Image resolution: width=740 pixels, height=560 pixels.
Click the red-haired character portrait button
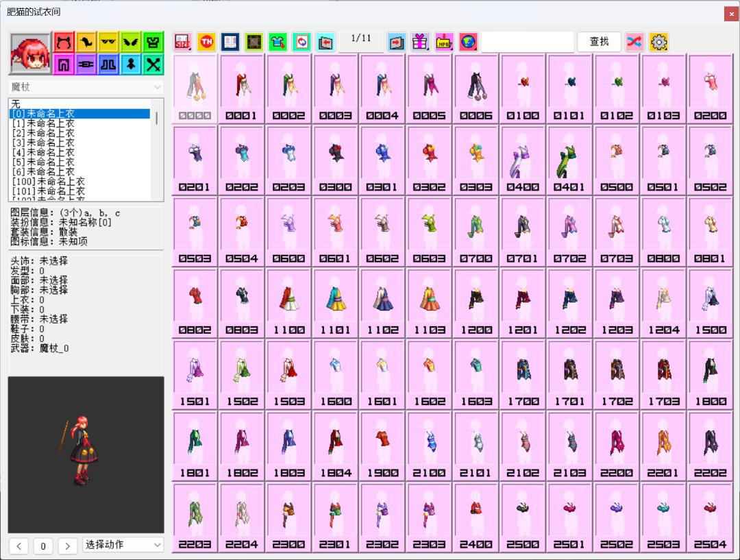point(30,53)
